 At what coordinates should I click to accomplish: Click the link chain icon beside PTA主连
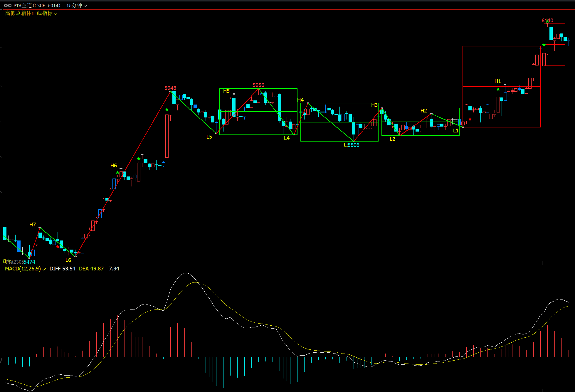pos(8,6)
